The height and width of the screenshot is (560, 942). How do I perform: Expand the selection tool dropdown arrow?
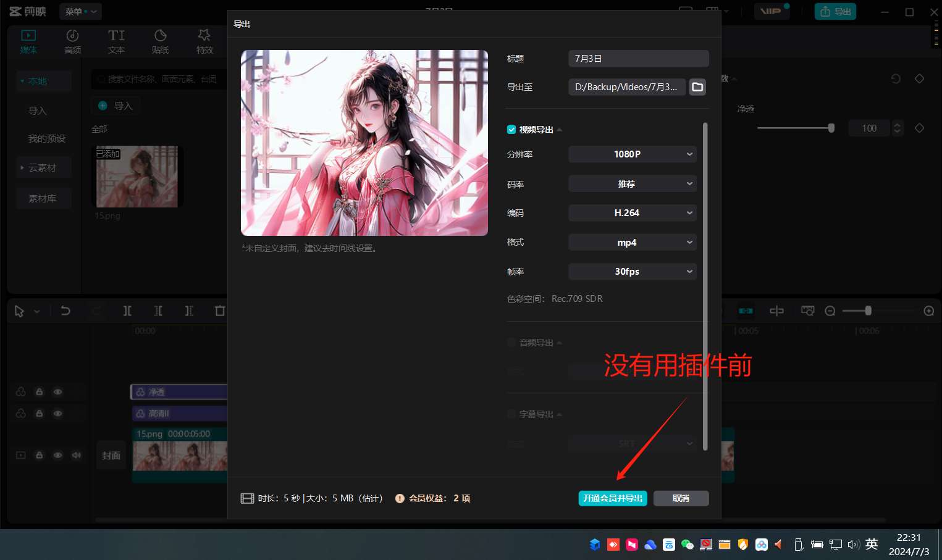point(36,311)
